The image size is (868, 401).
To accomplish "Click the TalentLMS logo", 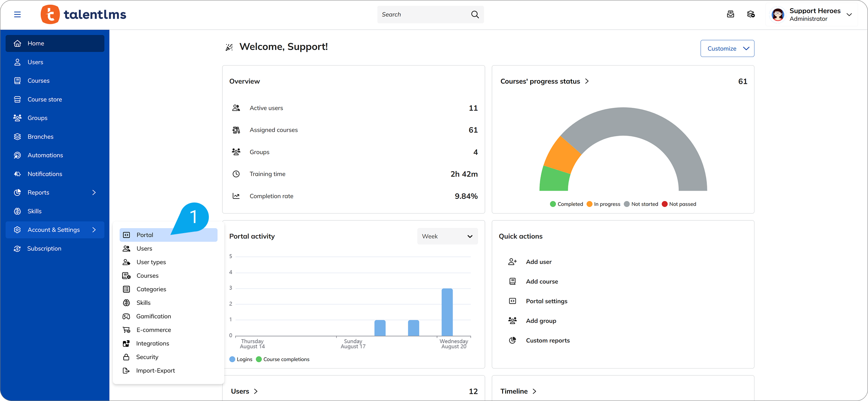I will pyautogui.click(x=84, y=15).
